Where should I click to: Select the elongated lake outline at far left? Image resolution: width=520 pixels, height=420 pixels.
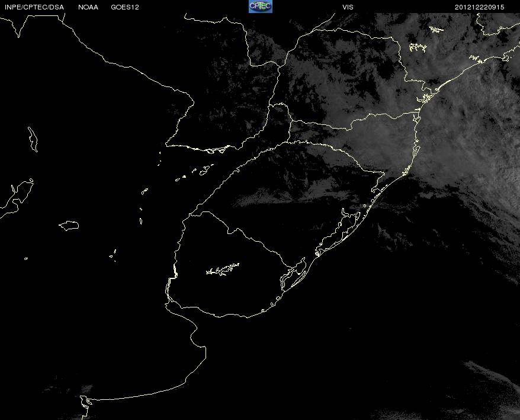[x=33, y=139]
